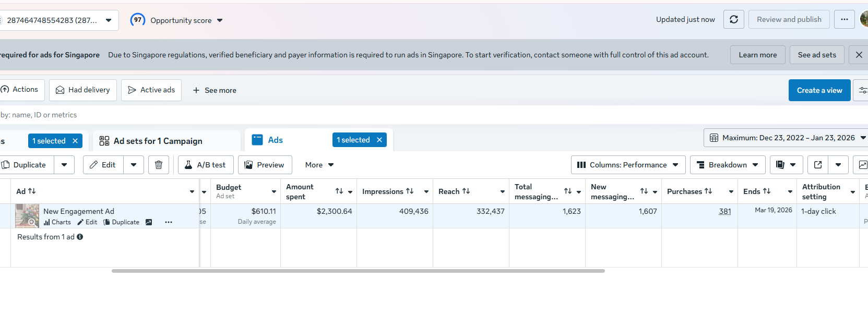Viewport: 868px width, 315px height.
Task: Click Edit link under New Engagement Ad
Action: pos(87,222)
